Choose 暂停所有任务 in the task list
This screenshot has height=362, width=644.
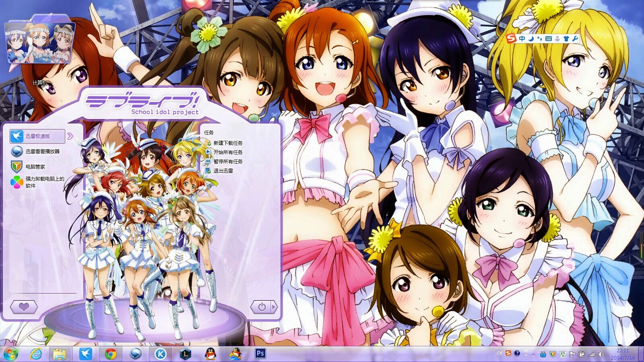click(224, 161)
